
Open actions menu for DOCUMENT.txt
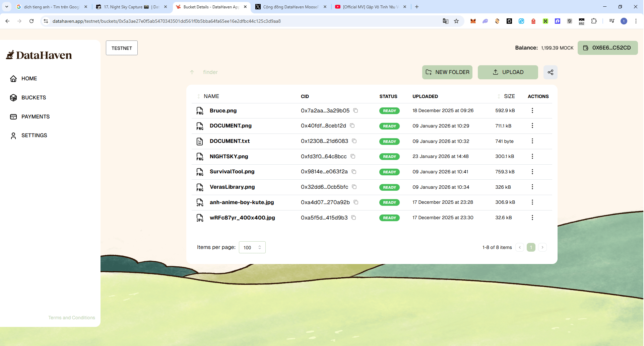[532, 141]
